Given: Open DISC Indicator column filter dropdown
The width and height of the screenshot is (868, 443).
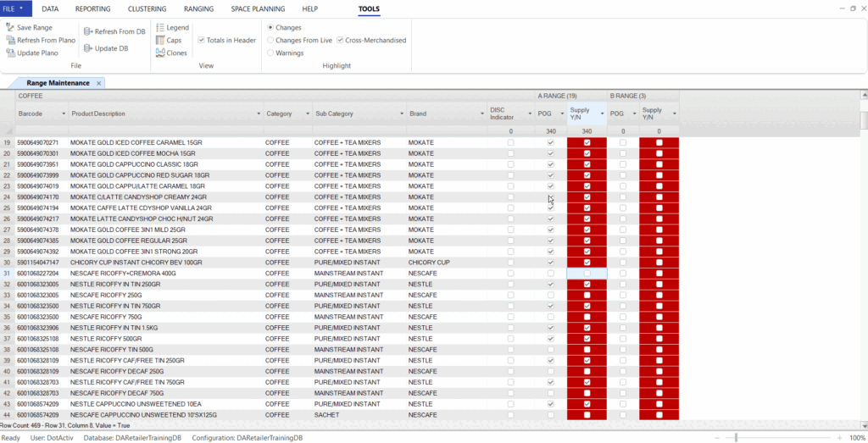Looking at the screenshot, I should (x=530, y=114).
